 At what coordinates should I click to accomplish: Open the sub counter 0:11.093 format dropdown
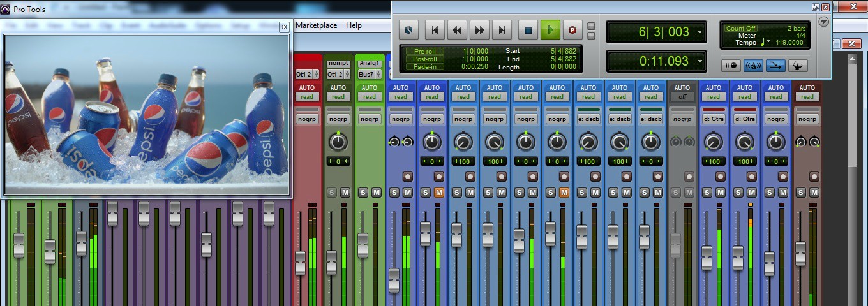(x=700, y=61)
